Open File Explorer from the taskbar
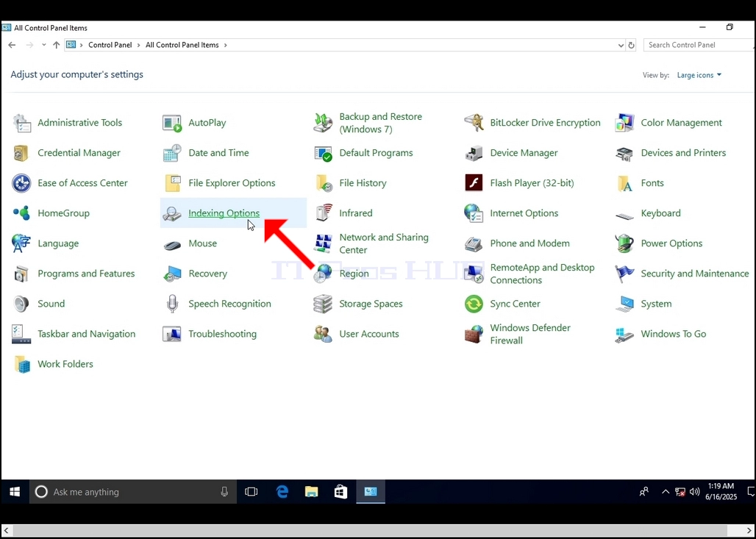Viewport: 756px width, 539px height. tap(312, 492)
